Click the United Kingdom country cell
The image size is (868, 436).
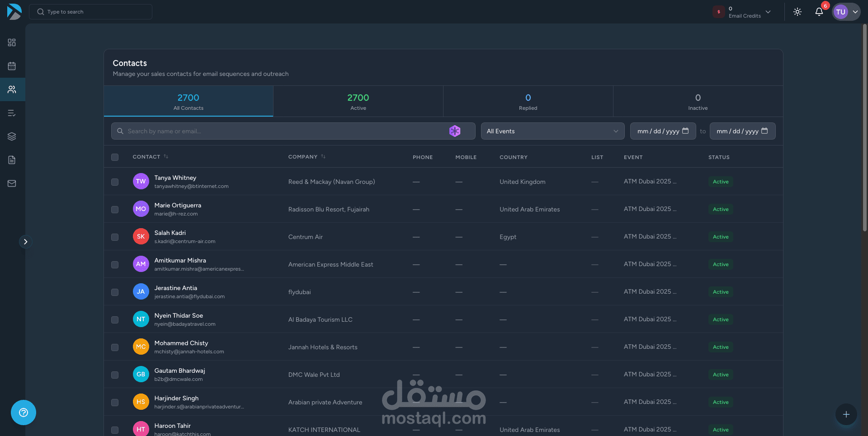click(522, 182)
